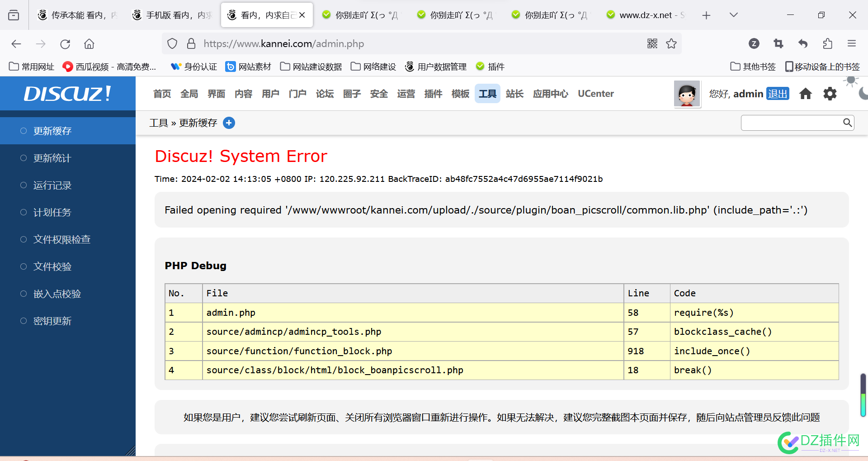Open the 应用中心 menu
The height and width of the screenshot is (461, 868).
click(551, 94)
